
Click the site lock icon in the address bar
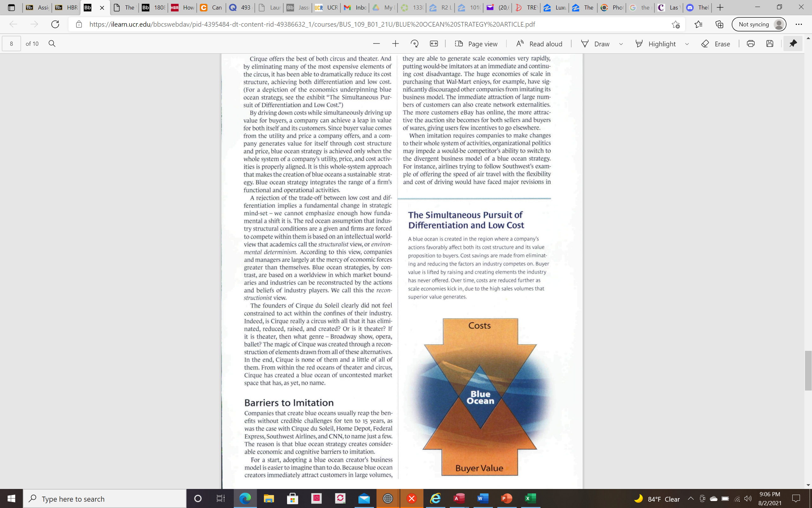79,24
